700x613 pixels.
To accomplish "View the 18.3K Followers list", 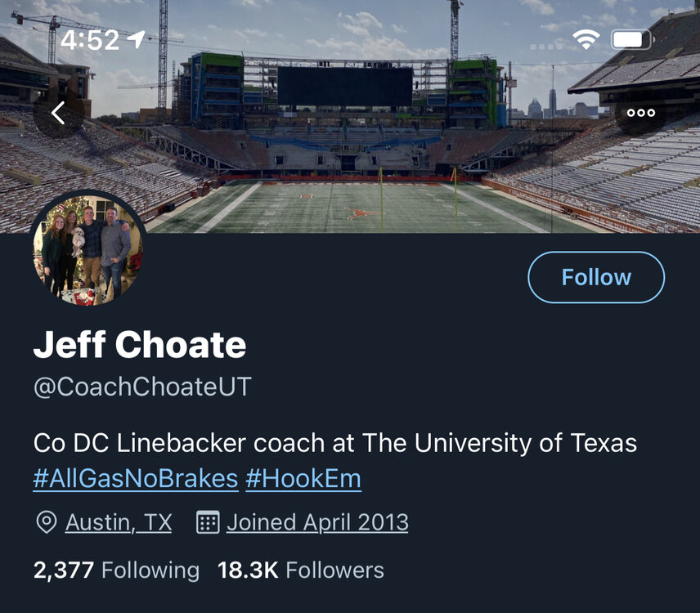I will tap(300, 570).
